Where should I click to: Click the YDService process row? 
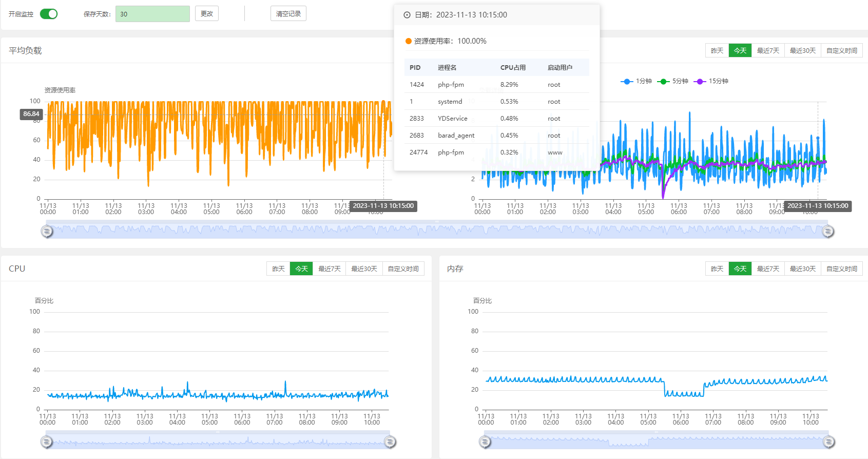coord(497,119)
